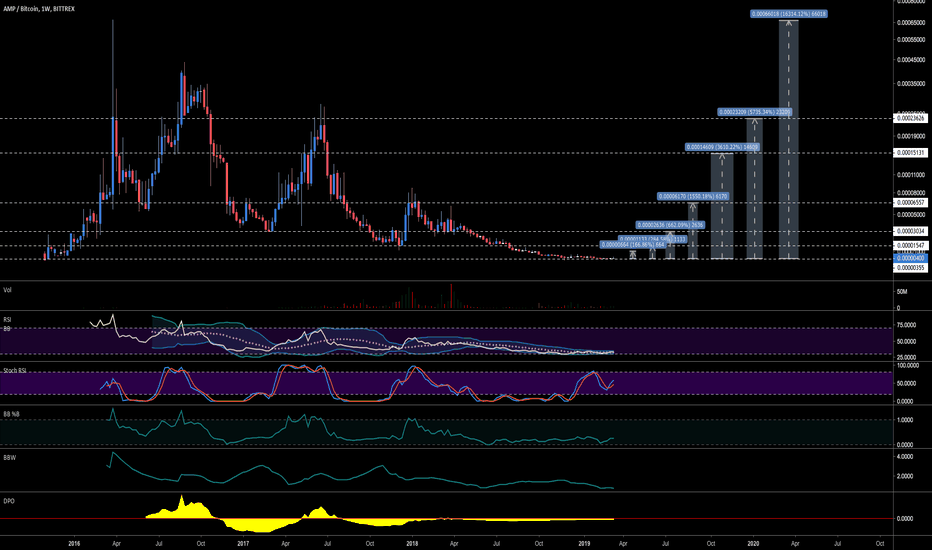Click the 0.00045000 price scale value

[x=911, y=59]
